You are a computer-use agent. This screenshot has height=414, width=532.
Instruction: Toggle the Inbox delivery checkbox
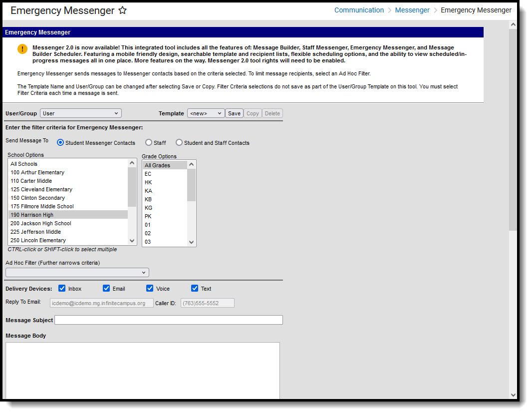pos(62,288)
